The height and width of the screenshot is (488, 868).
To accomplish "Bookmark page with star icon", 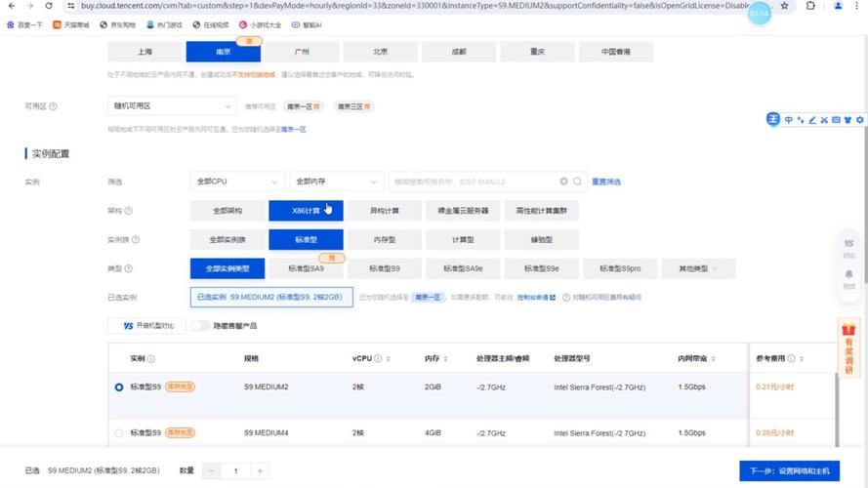I will [784, 6].
